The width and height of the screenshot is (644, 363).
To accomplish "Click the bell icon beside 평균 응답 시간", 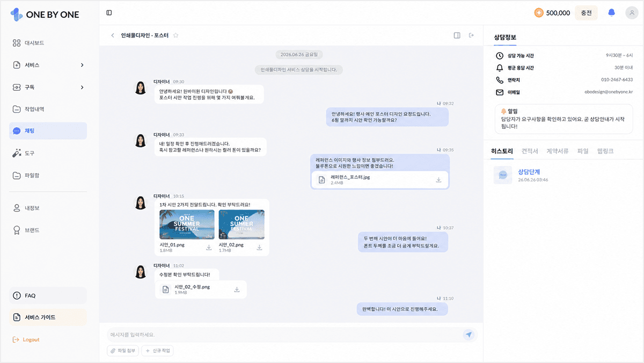I will click(500, 68).
